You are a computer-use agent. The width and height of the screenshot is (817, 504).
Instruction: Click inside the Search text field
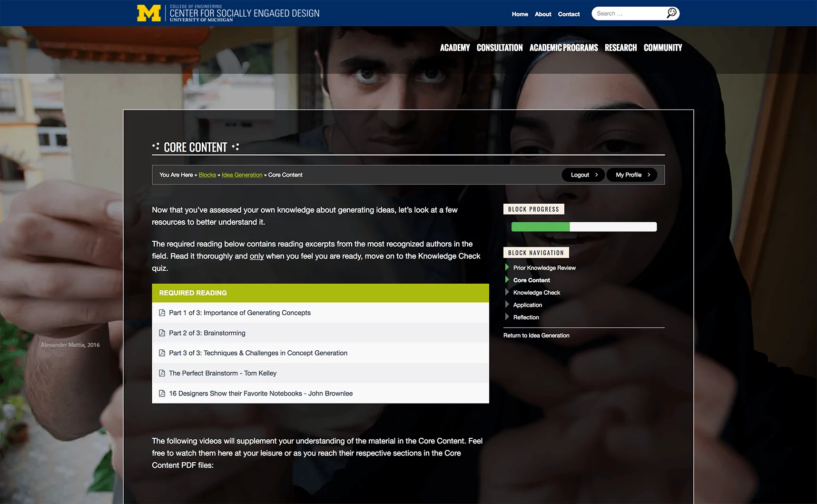point(628,13)
